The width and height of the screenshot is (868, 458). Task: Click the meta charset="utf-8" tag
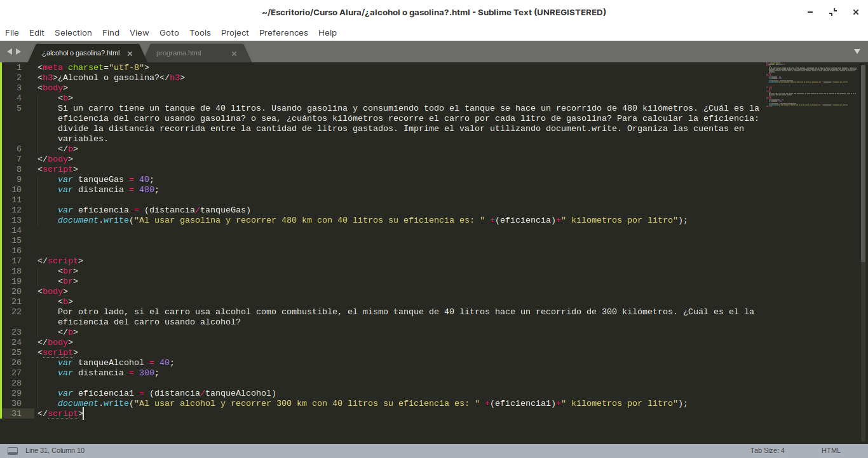(93, 67)
